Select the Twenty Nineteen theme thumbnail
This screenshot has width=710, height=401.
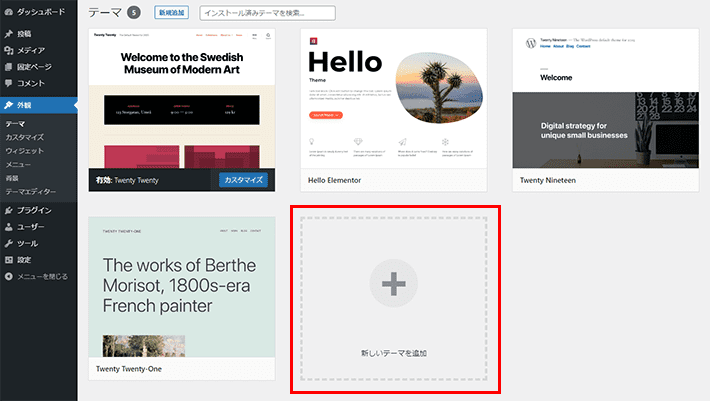click(606, 99)
